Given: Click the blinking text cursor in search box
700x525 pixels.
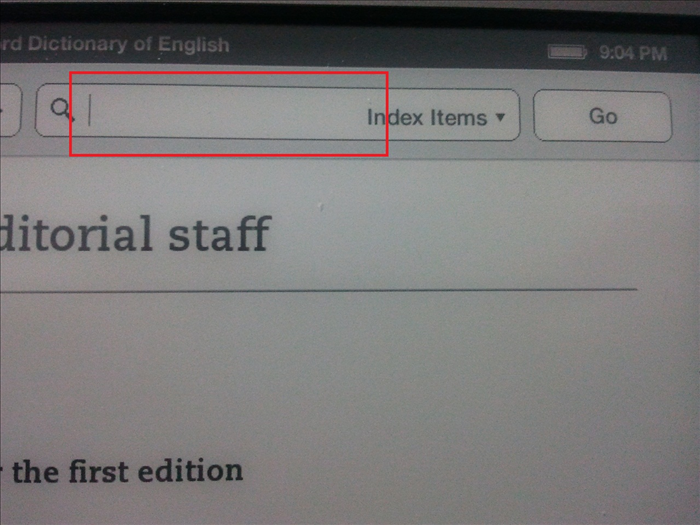Looking at the screenshot, I should point(90,110).
